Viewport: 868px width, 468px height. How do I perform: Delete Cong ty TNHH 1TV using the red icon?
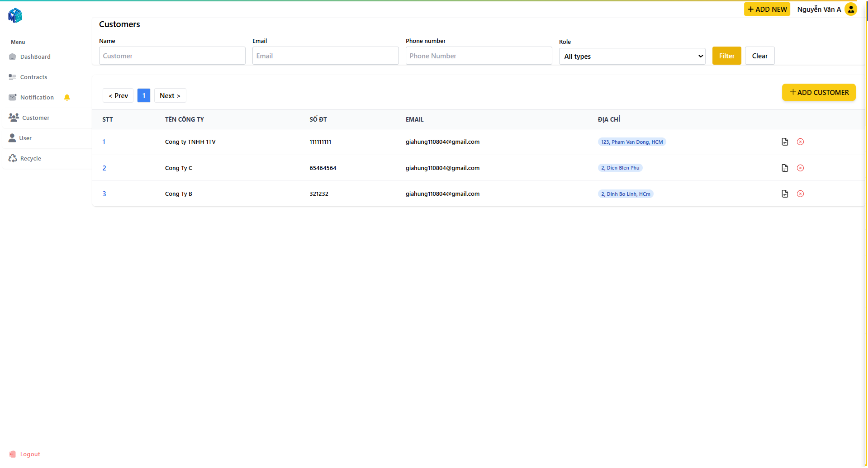point(800,142)
